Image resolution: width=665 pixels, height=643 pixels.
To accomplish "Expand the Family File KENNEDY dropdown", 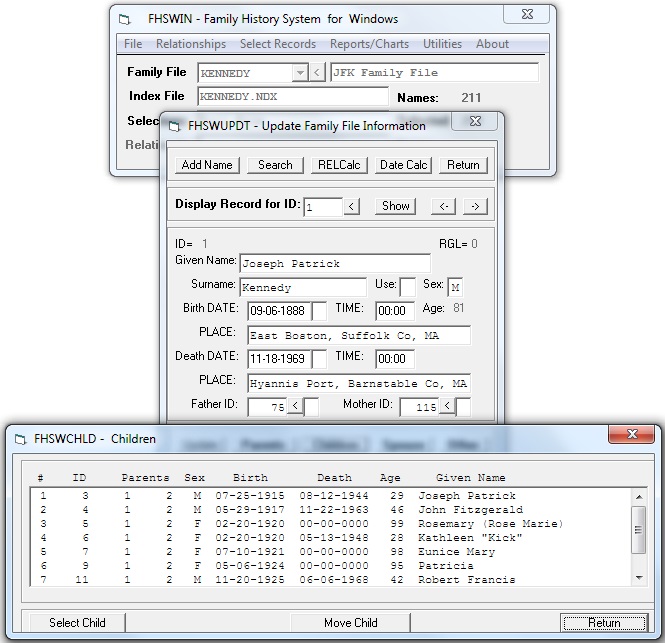I will [x=300, y=73].
